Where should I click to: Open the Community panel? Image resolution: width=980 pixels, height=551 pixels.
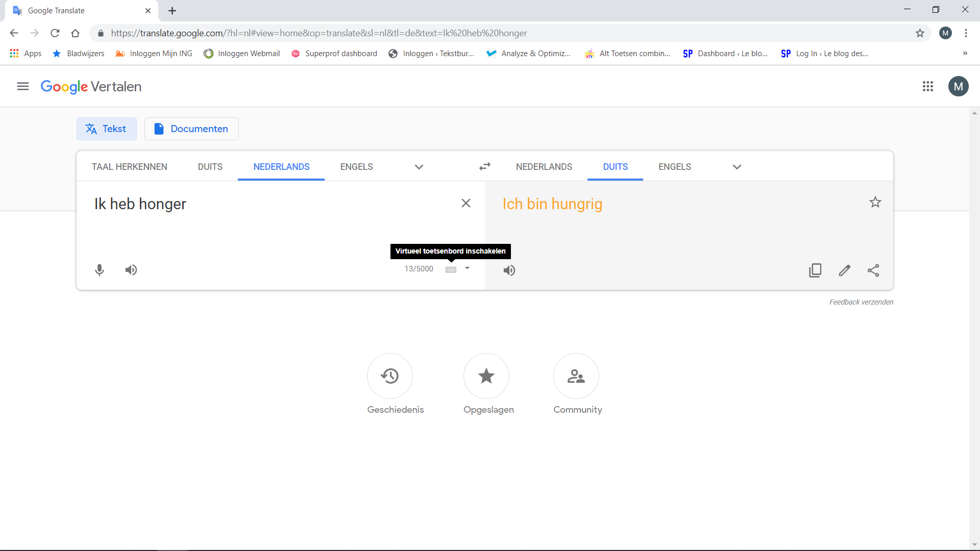coord(576,376)
